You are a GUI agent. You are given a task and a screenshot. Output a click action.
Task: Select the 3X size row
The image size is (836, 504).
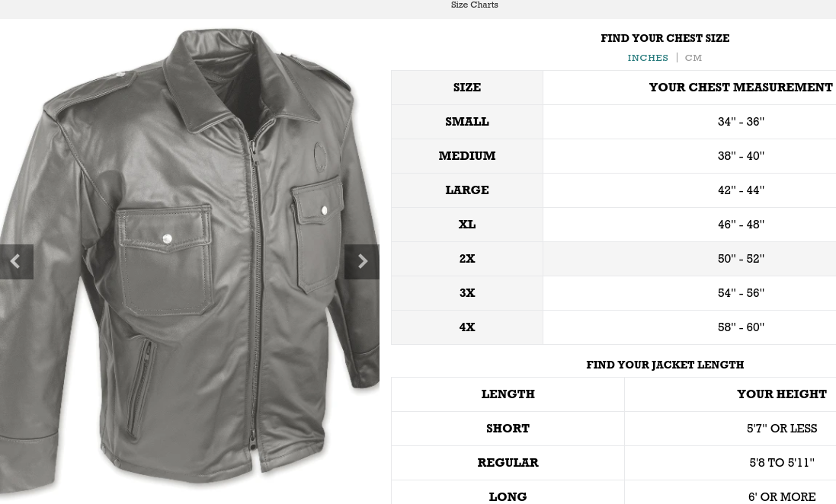click(613, 293)
